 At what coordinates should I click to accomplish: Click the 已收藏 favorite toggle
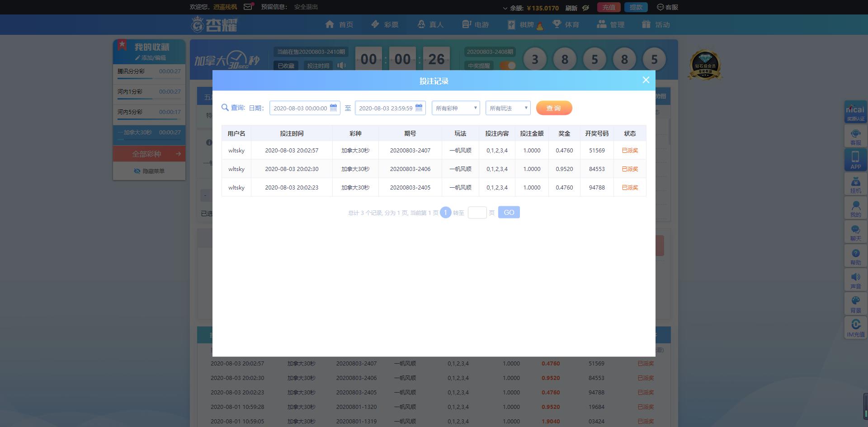[286, 66]
